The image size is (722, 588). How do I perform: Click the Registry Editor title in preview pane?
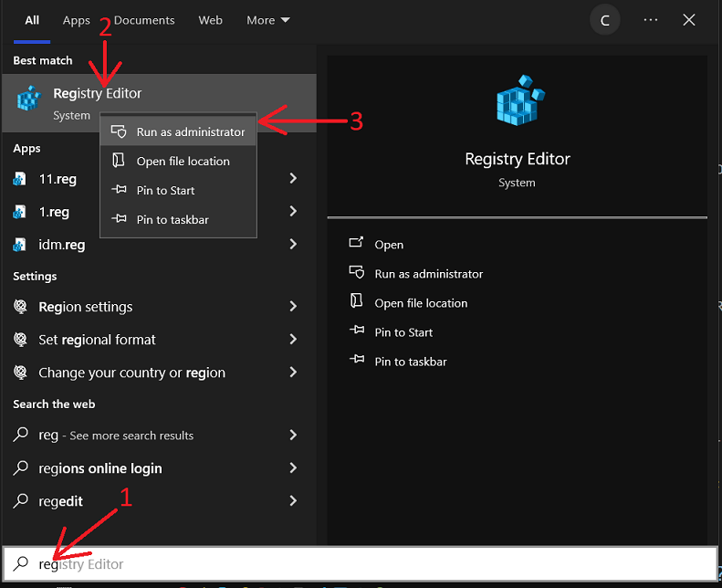tap(518, 159)
